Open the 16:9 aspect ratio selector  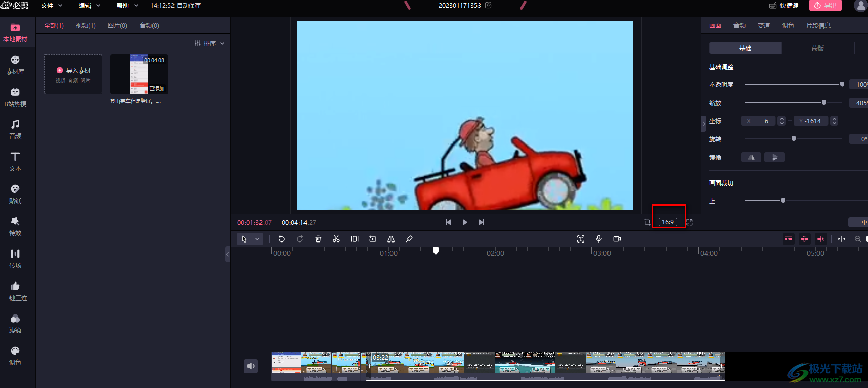(668, 222)
